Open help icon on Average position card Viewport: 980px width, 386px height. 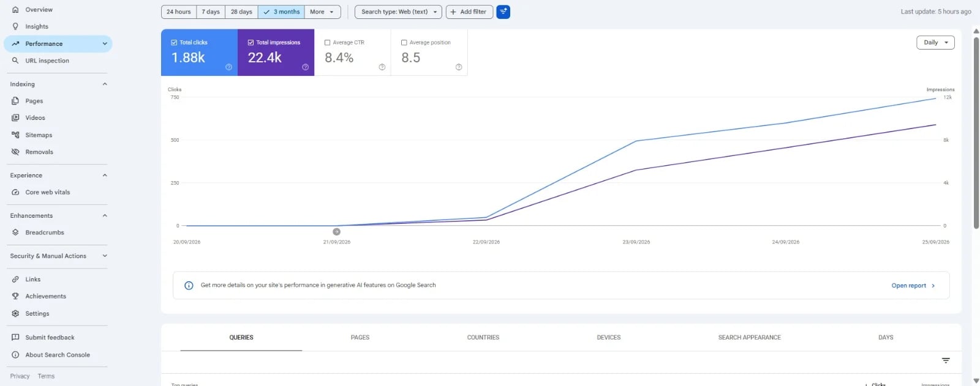click(x=458, y=67)
